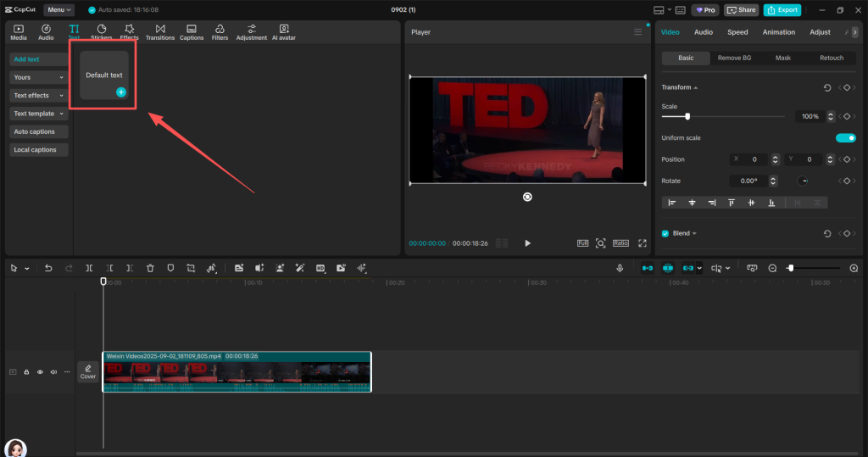Open the Captions panel
The width and height of the screenshot is (868, 457).
click(192, 32)
